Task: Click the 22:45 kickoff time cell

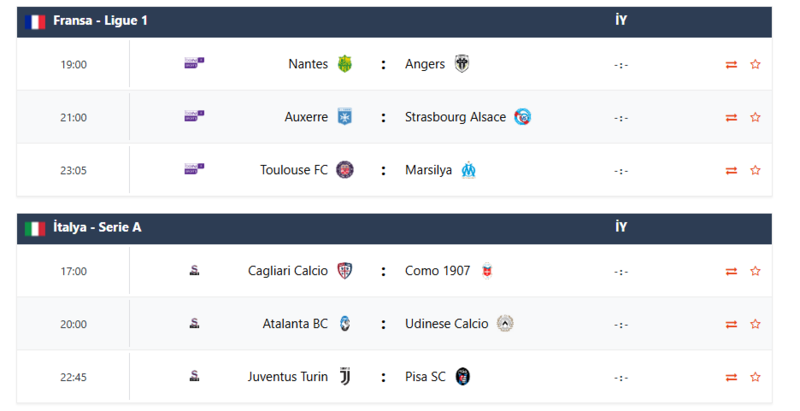Action: pyautogui.click(x=73, y=377)
